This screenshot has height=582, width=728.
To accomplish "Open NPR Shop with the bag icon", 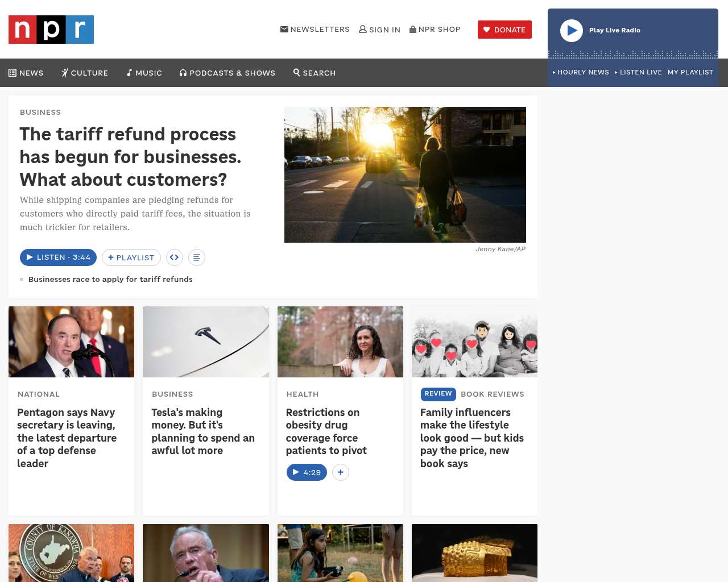I will 435,30.
